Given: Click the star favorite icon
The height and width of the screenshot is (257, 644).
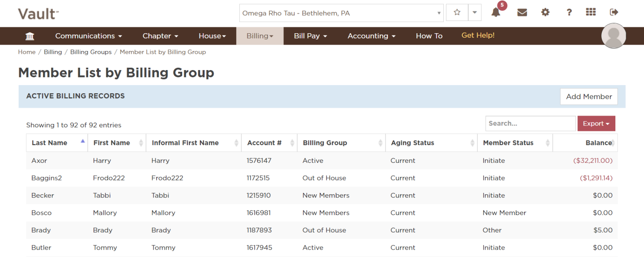Looking at the screenshot, I should click(457, 13).
